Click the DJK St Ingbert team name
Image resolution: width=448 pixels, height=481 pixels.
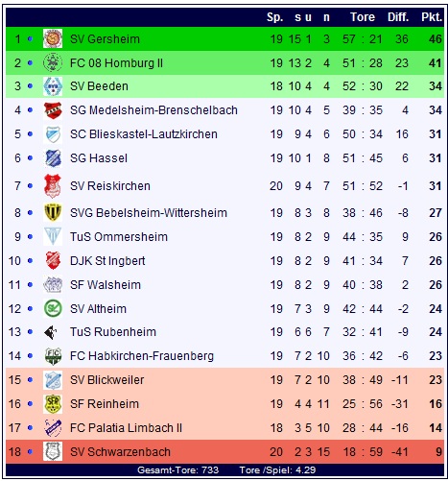(x=107, y=261)
